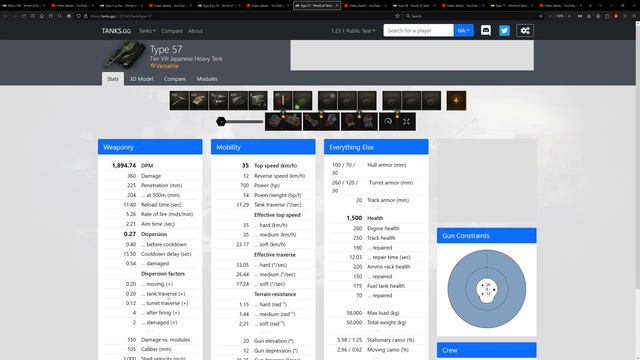This screenshot has width=640, height=360.
Task: Open the NA region dropdown
Action: pos(463,31)
